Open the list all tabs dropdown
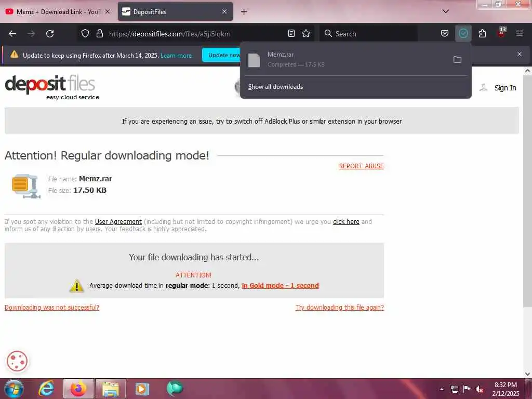532x399 pixels. 446,11
